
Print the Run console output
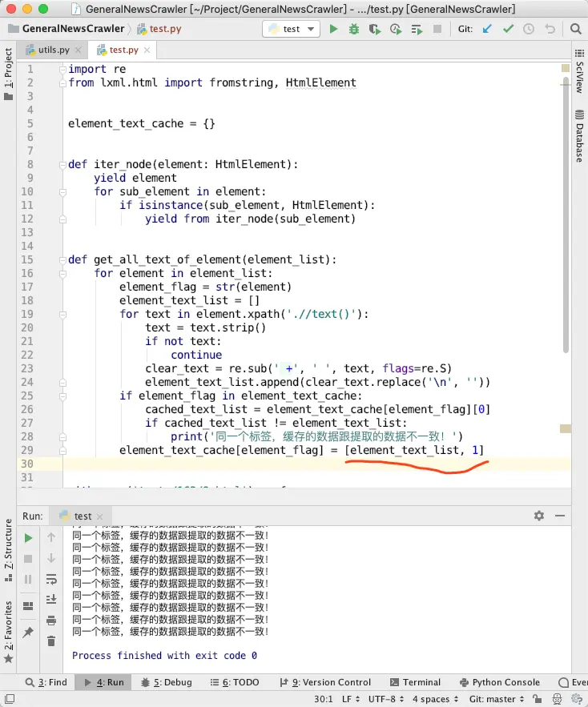(51, 621)
